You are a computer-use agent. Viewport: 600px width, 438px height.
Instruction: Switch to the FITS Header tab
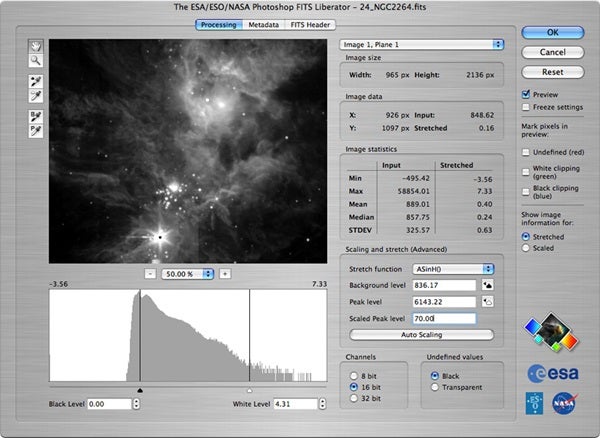click(310, 25)
